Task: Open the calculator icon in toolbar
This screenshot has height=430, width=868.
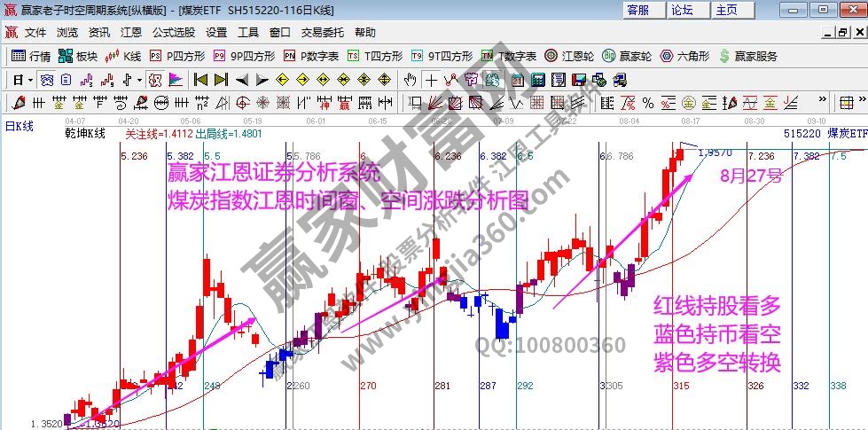Action: tap(538, 80)
